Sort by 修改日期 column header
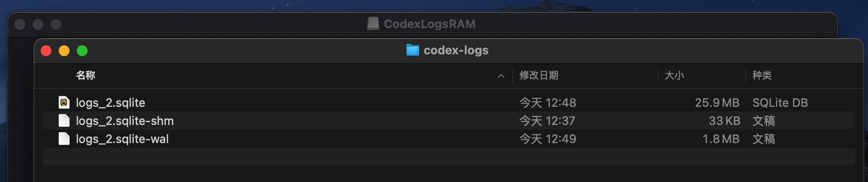This screenshot has height=182, width=868. [x=539, y=76]
